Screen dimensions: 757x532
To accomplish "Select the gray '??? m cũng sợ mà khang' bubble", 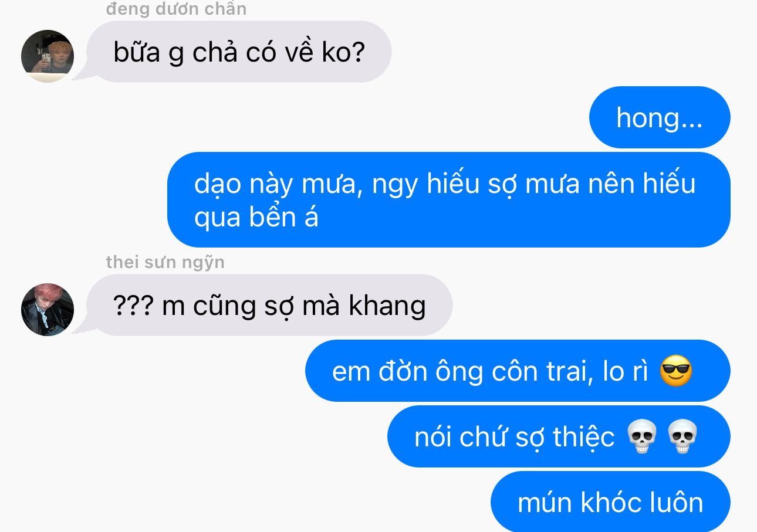I will 269,305.
